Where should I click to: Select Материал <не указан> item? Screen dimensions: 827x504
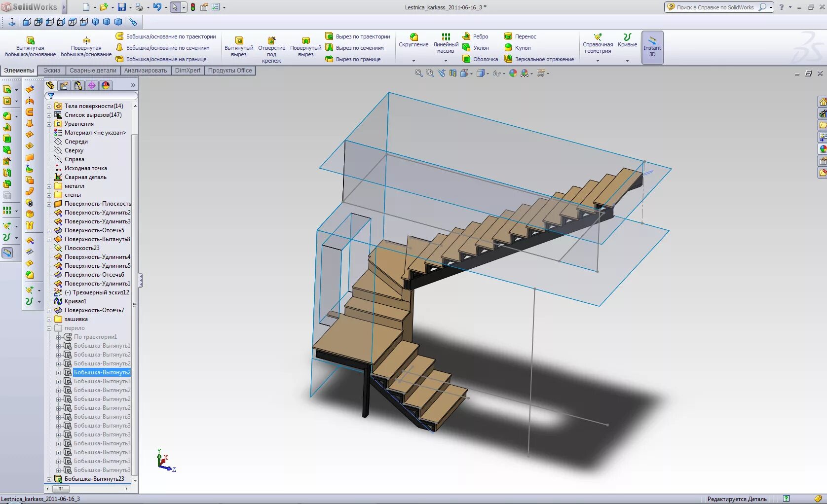tap(90, 133)
